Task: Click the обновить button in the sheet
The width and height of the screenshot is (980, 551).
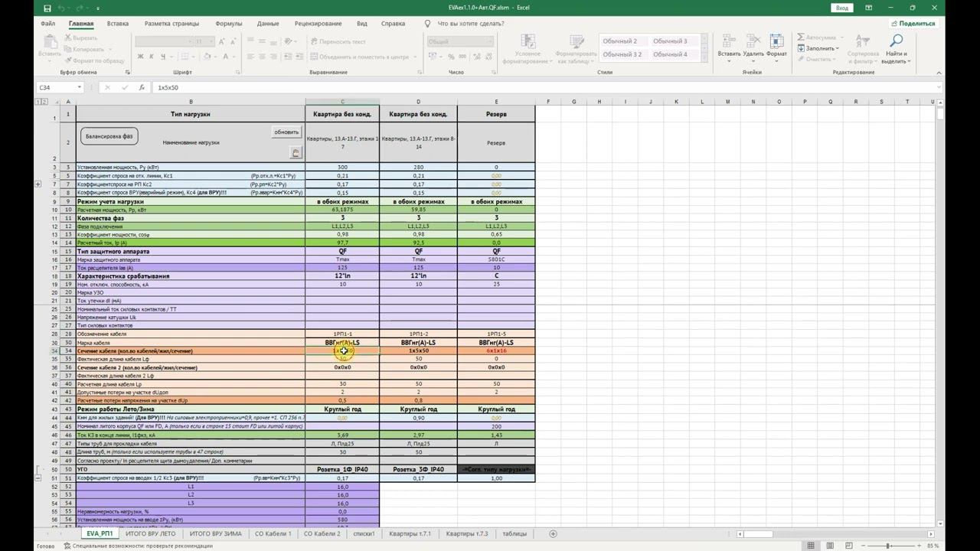Action: click(286, 132)
